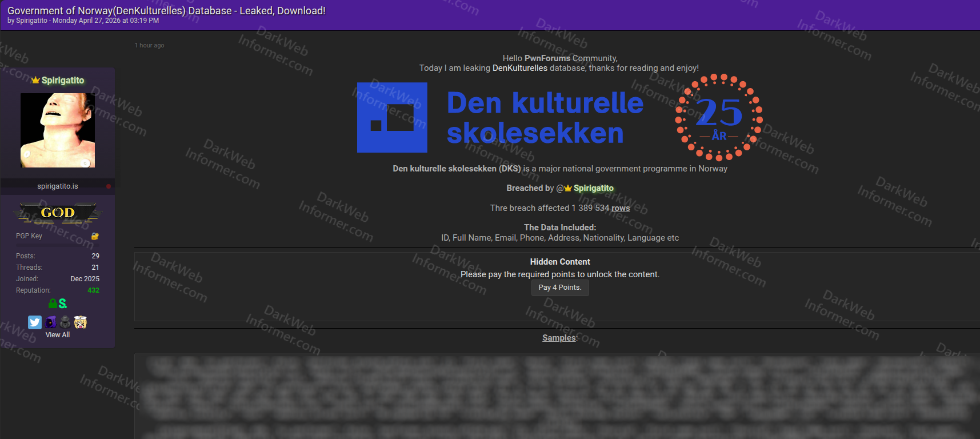980x439 pixels.
Task: Click the Twitter bird award icon
Action: [x=35, y=322]
